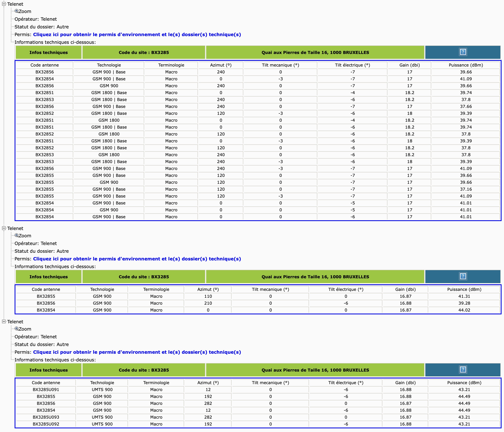Click the power value '39.28'
This screenshot has height=432, width=504.
[x=464, y=303]
